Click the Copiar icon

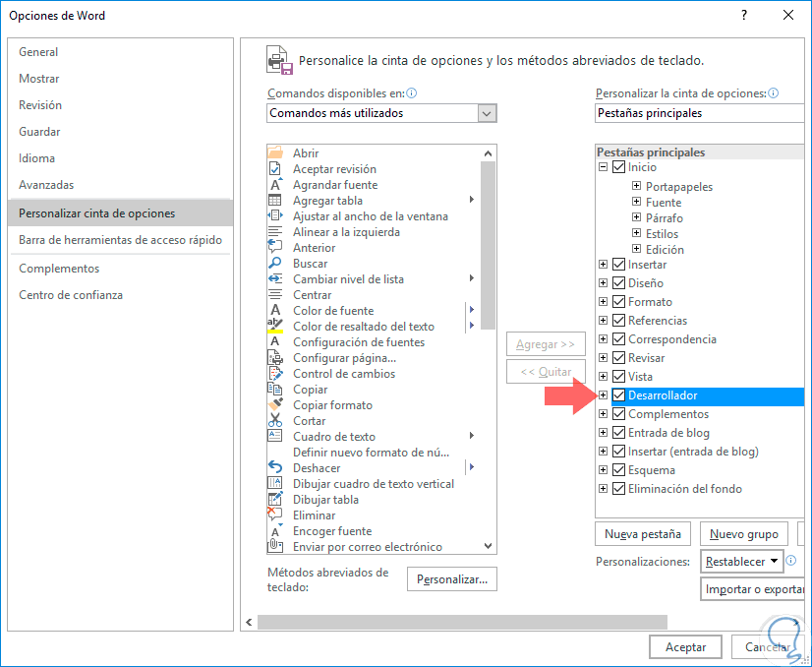pos(275,390)
